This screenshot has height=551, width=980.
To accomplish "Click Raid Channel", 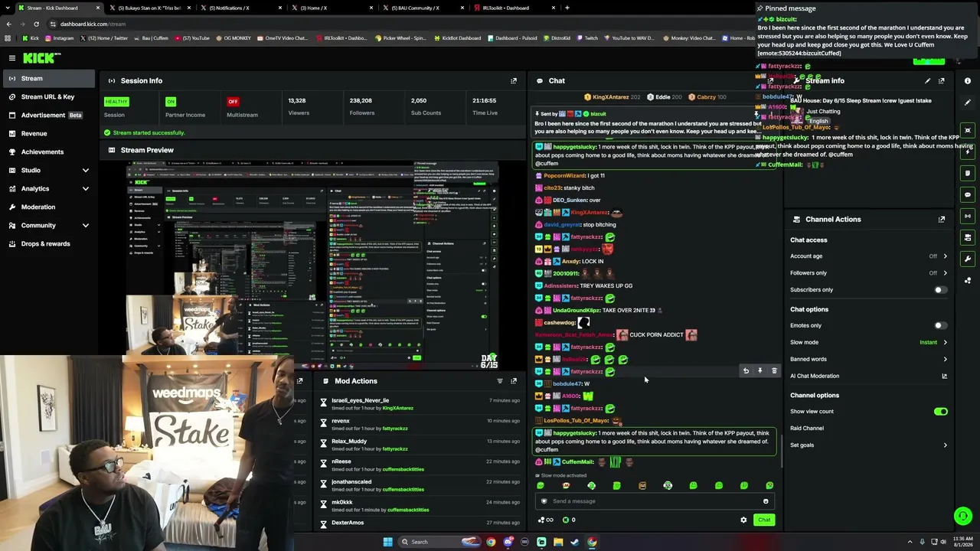I will (x=807, y=429).
